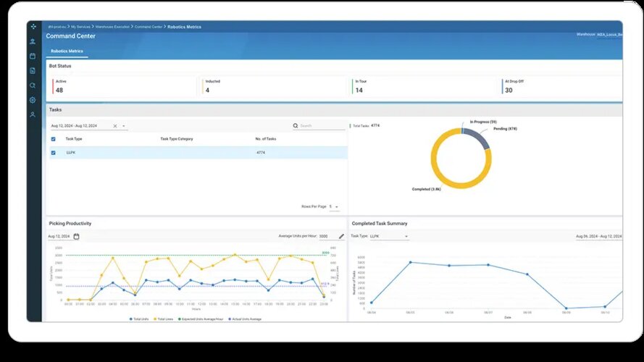This screenshot has height=362, width=644.
Task: Click the Tasks search input field
Action: click(322, 126)
